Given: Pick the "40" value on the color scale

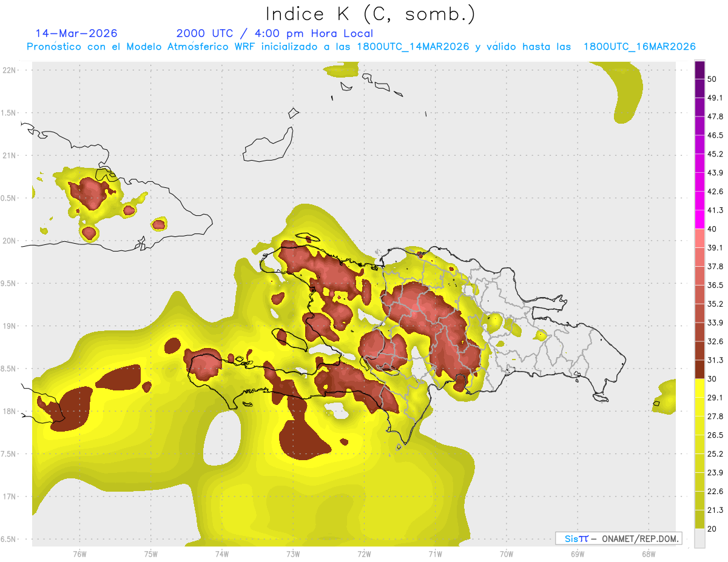Looking at the screenshot, I should pos(712,229).
